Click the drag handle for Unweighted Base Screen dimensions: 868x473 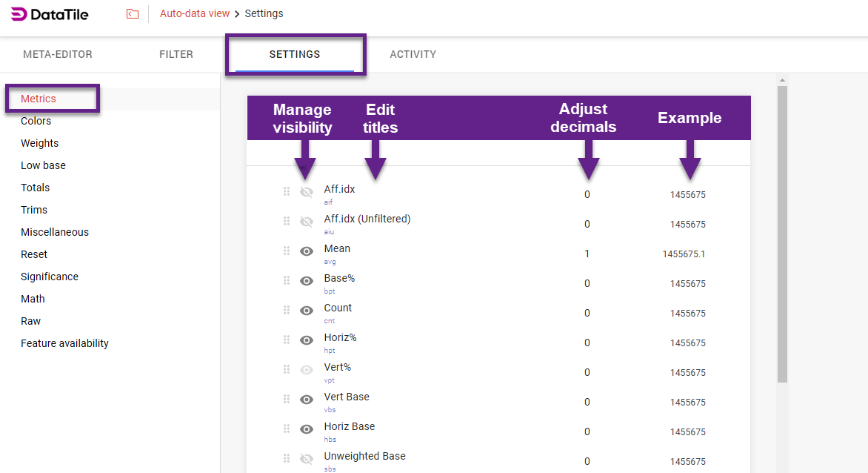287,458
